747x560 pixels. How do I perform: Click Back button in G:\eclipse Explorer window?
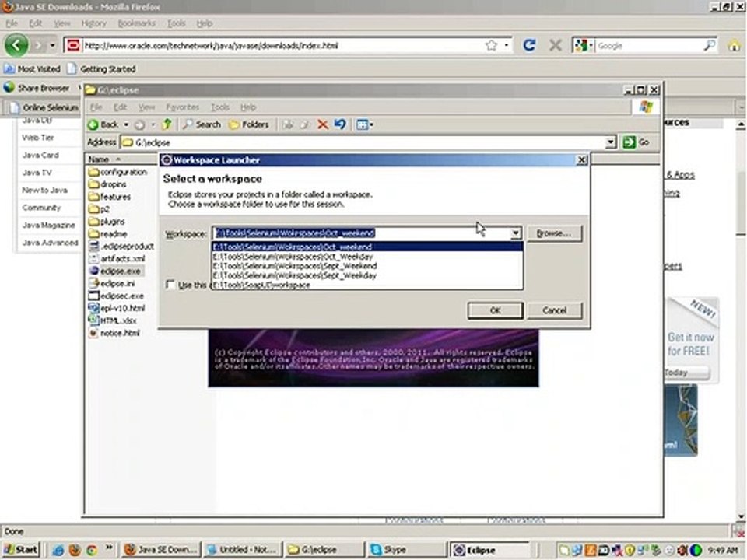tap(103, 124)
